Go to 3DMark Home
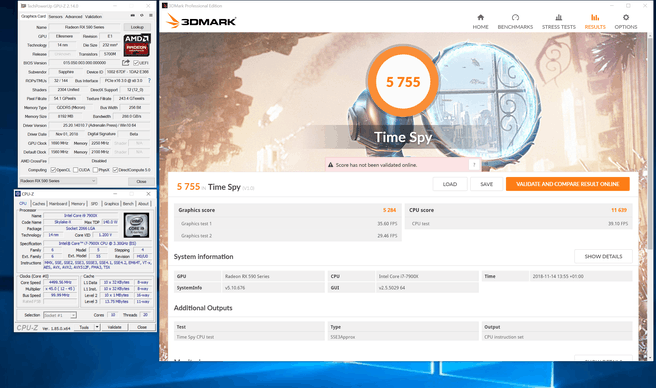The height and width of the screenshot is (388, 656). [480, 22]
